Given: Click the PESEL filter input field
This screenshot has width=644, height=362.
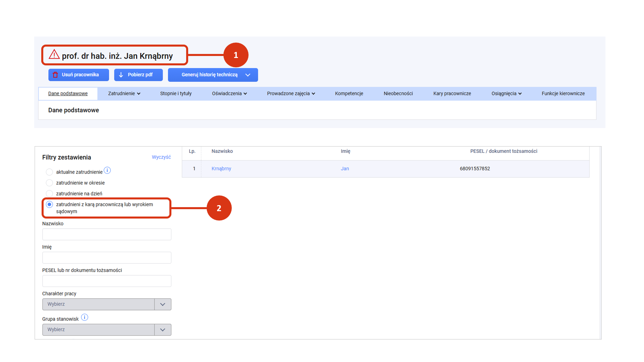Looking at the screenshot, I should click(107, 281).
